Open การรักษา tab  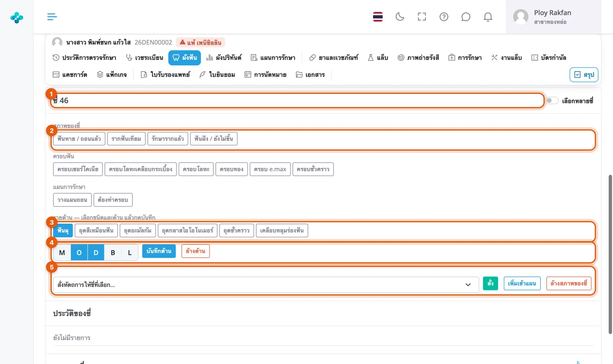pyautogui.click(x=465, y=57)
